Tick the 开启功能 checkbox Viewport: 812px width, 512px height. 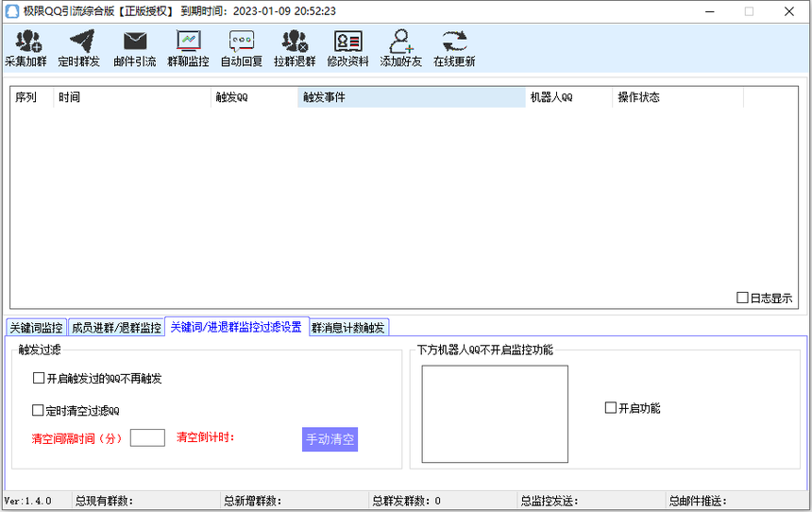click(x=611, y=408)
